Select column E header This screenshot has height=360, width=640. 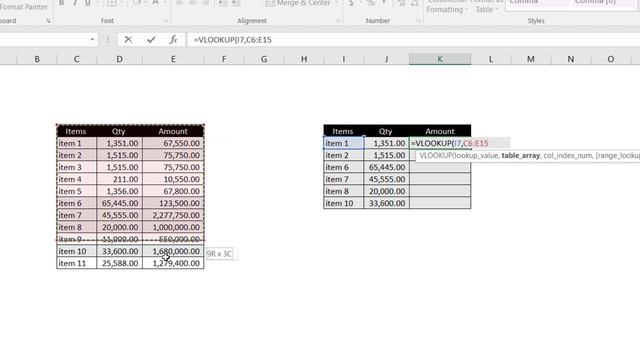173,59
